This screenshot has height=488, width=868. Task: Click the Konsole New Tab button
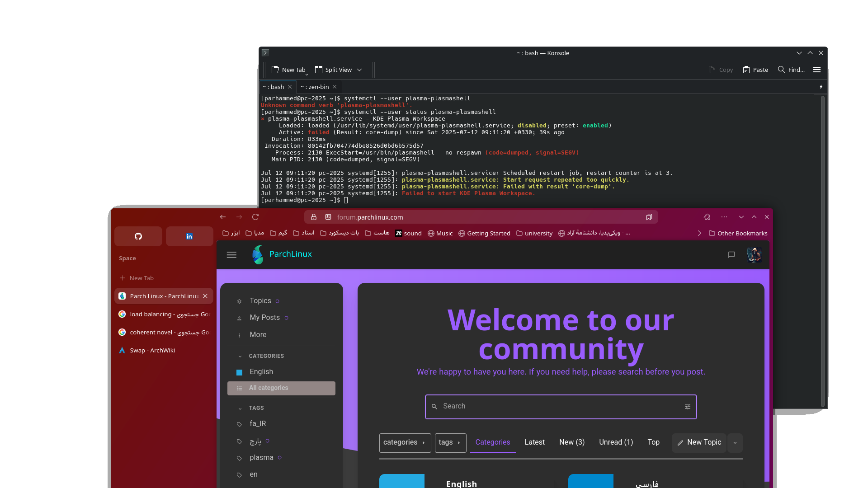[x=288, y=70]
